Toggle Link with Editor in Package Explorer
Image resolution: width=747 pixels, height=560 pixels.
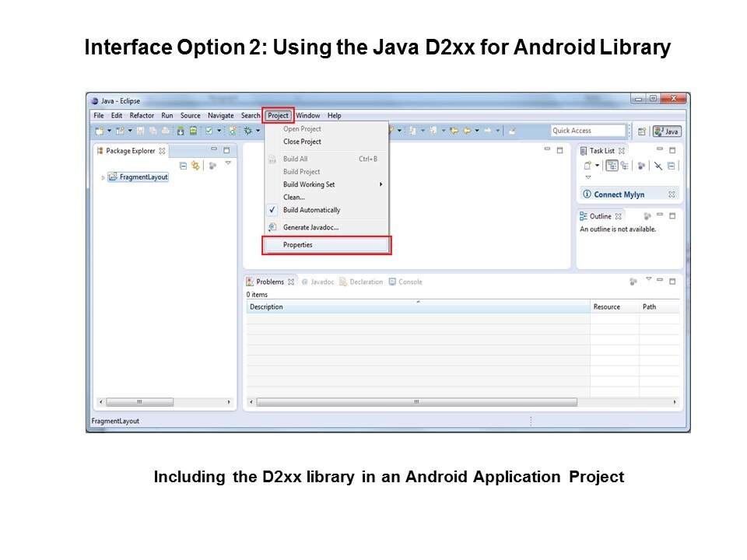click(195, 165)
